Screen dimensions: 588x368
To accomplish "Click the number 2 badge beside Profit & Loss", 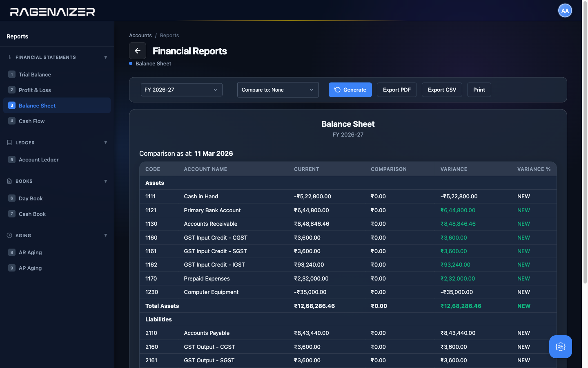I will coord(12,90).
